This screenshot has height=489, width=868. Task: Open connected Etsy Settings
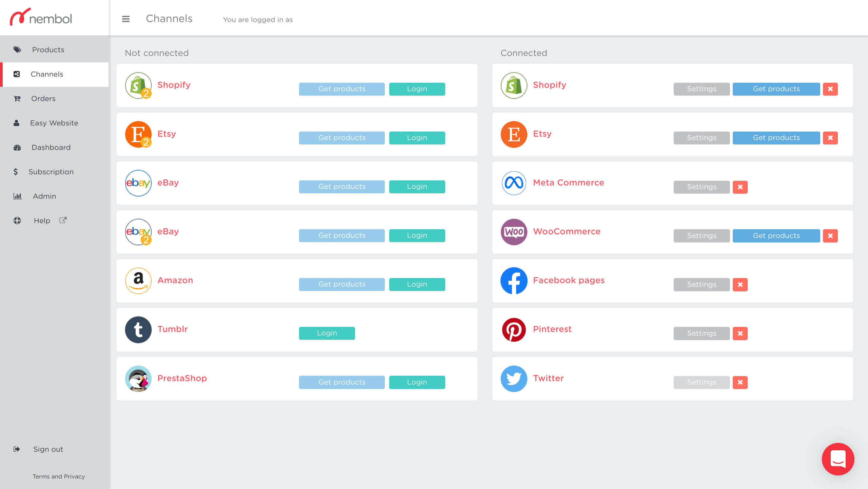tap(702, 138)
